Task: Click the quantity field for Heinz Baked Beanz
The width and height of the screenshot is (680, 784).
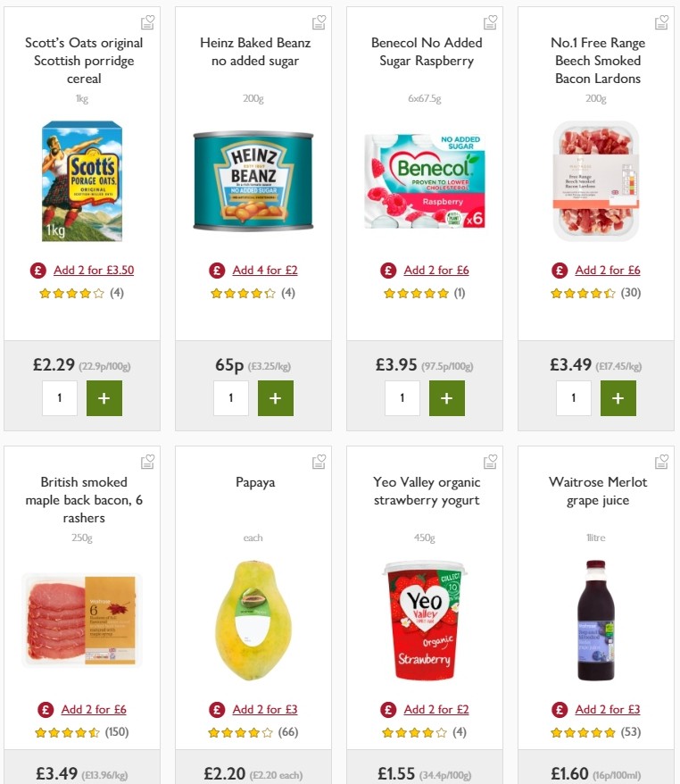Action: click(x=230, y=398)
